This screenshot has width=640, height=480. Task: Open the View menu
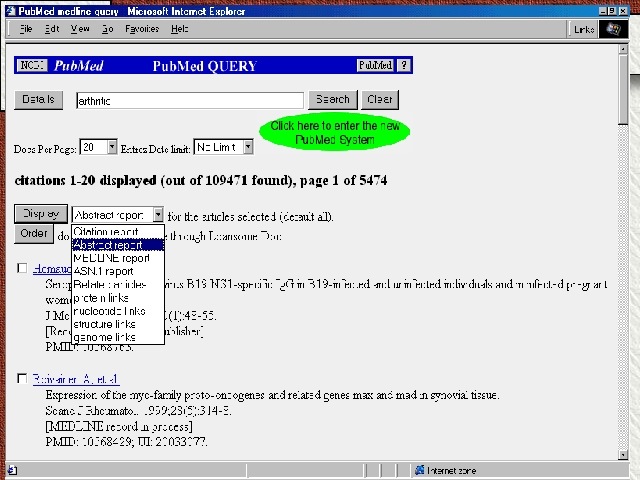click(80, 29)
